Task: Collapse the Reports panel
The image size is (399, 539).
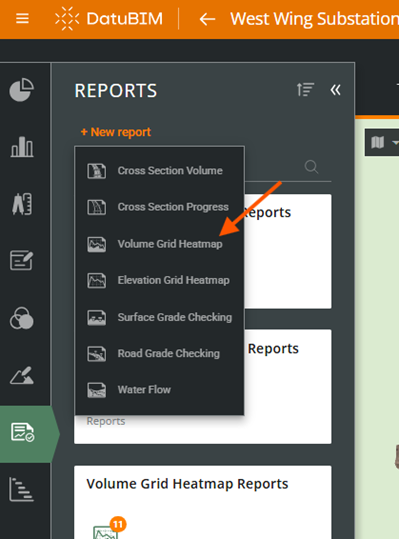Action: [335, 90]
